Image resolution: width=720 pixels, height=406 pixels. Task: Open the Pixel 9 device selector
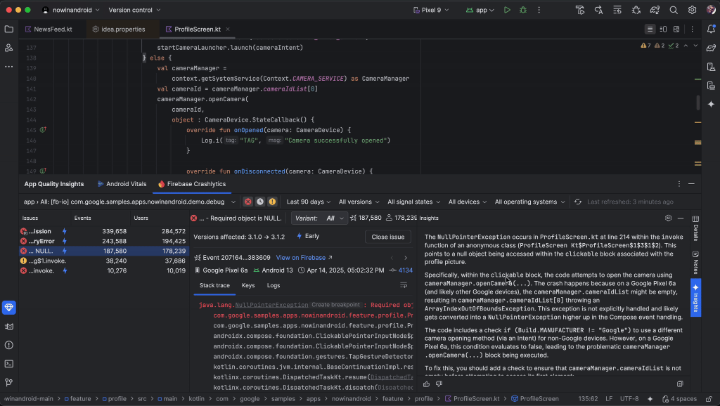pos(431,10)
